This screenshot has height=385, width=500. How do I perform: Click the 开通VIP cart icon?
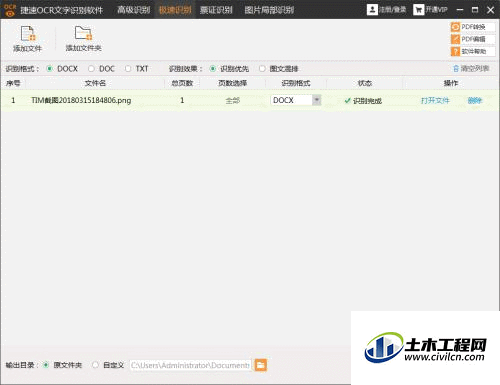click(x=418, y=10)
